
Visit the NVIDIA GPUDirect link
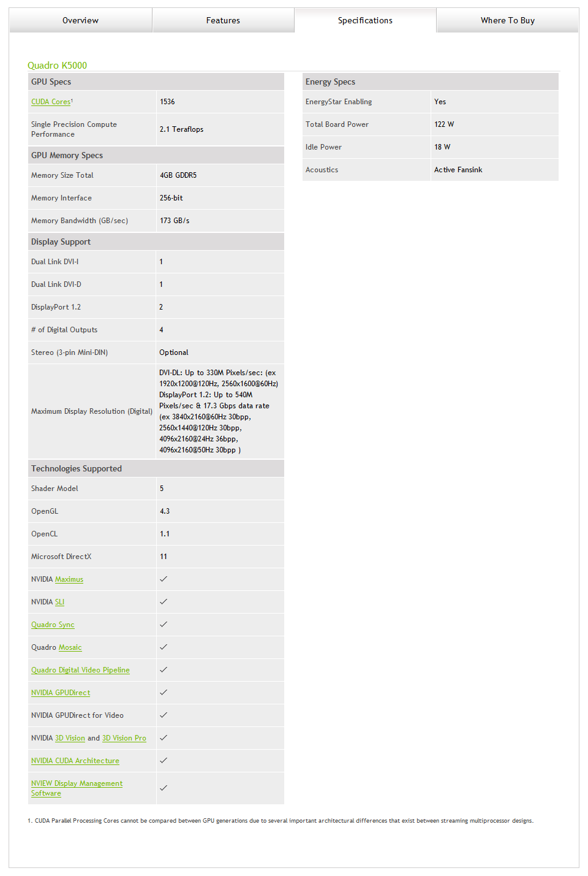61,693
